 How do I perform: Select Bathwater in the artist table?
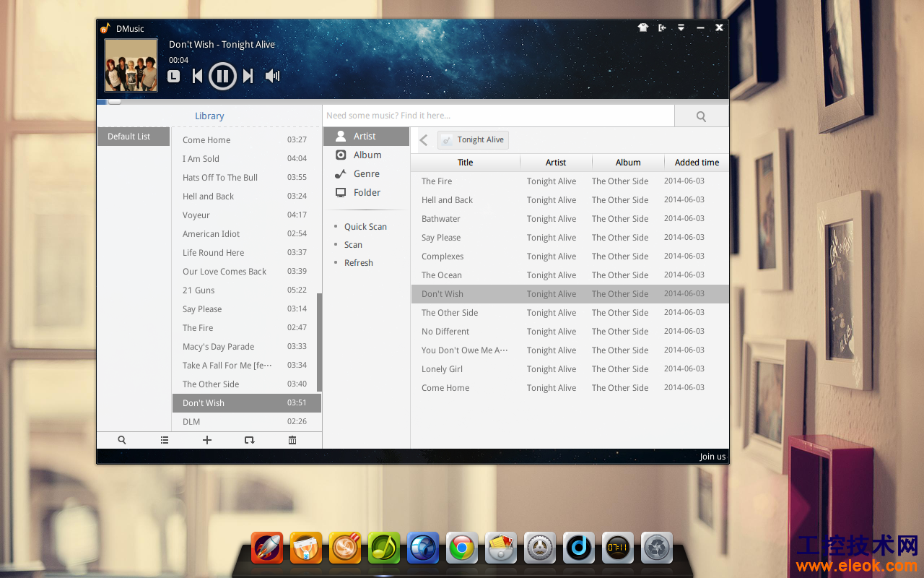[x=570, y=219]
